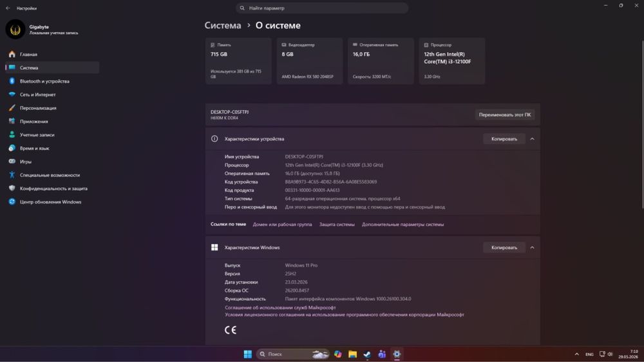Open Персонализация settings
The height and width of the screenshot is (362, 644).
52,108
